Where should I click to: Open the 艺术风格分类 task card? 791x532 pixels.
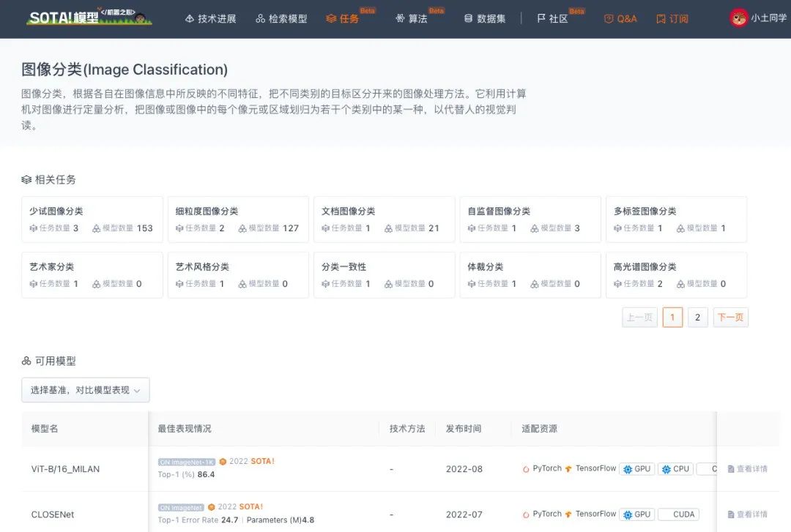coord(238,275)
